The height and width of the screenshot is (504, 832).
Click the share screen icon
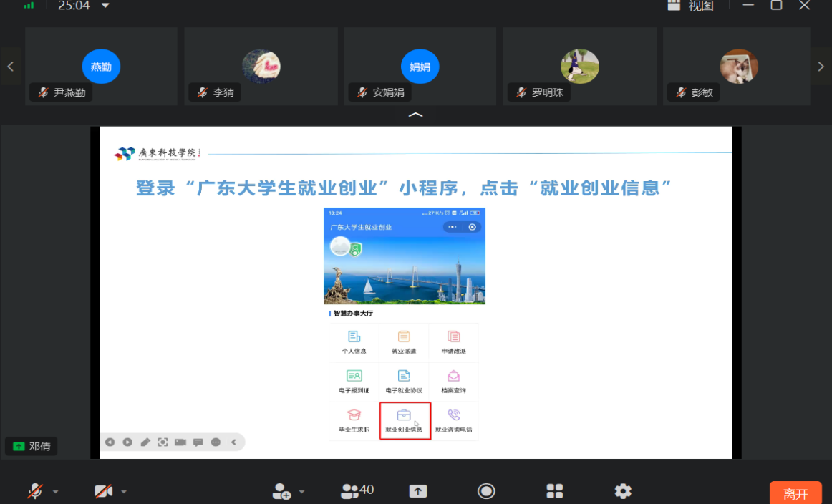(x=418, y=491)
